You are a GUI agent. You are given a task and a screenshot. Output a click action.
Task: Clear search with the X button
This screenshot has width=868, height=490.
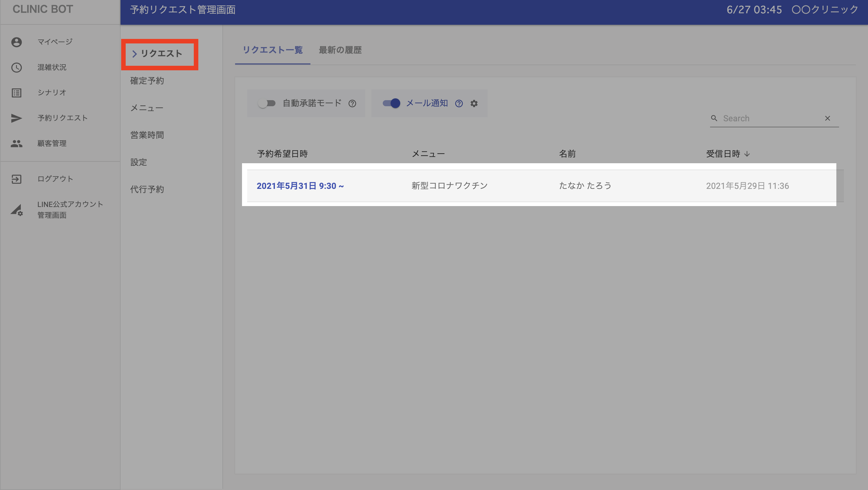pos(827,118)
